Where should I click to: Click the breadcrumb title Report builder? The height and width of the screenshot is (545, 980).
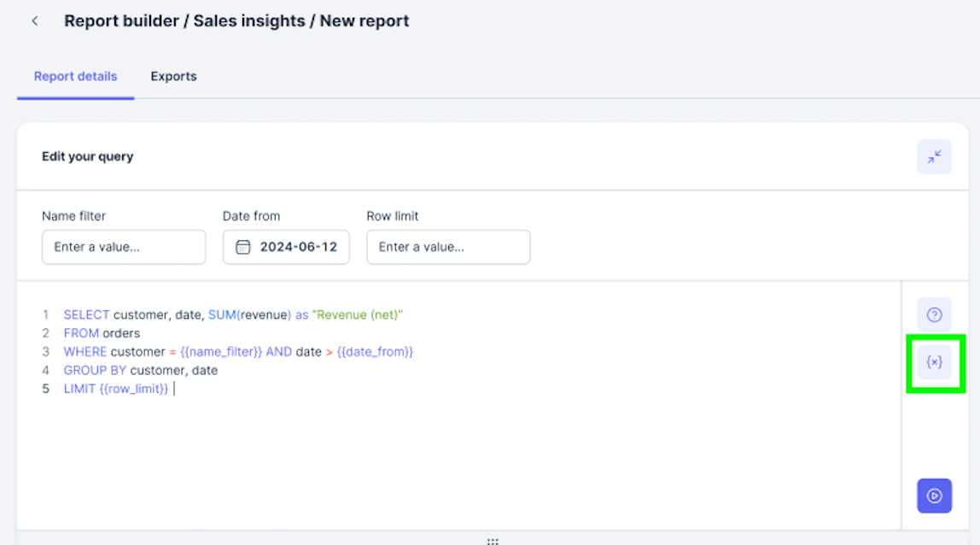tap(122, 21)
